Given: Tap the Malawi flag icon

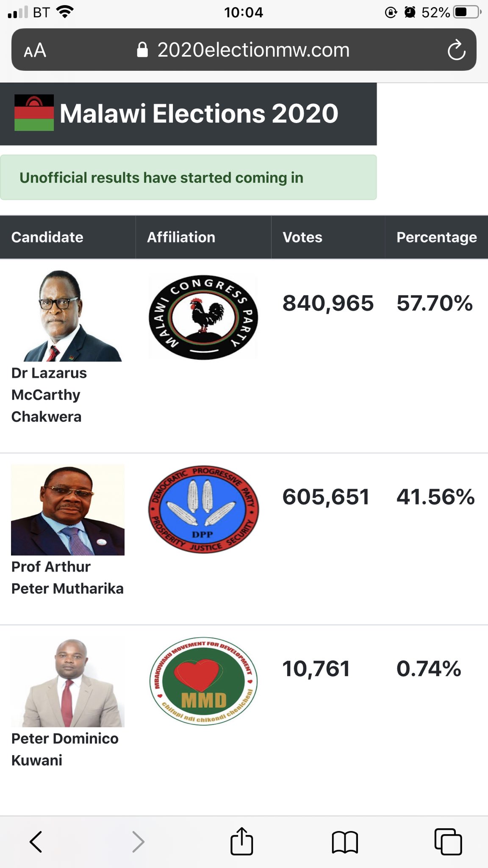Looking at the screenshot, I should tap(34, 113).
